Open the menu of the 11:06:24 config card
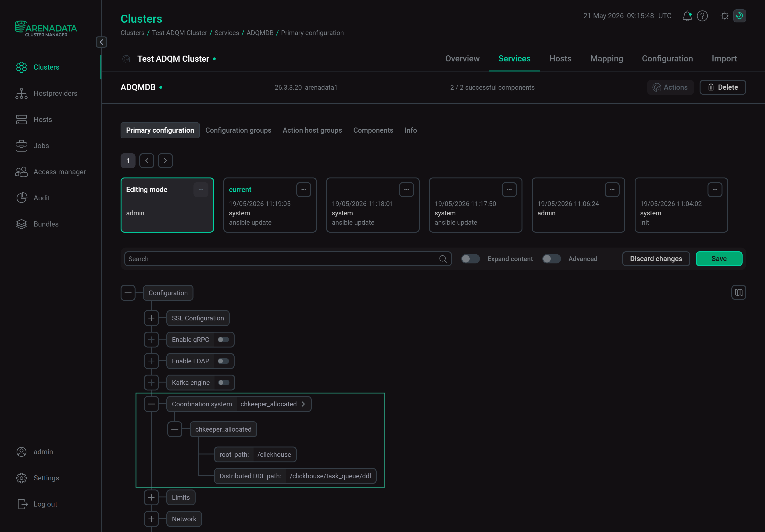 click(612, 189)
